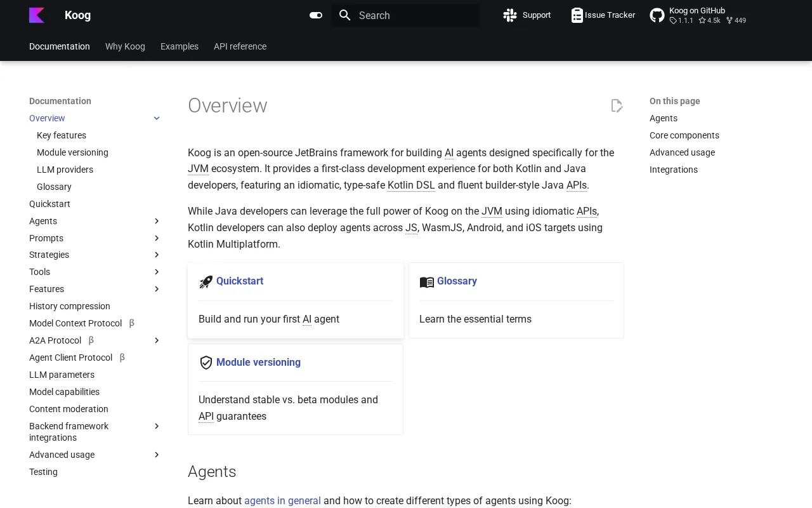Expand the A2A Protocol section chevron
This screenshot has height=508, width=812.
pos(157,340)
